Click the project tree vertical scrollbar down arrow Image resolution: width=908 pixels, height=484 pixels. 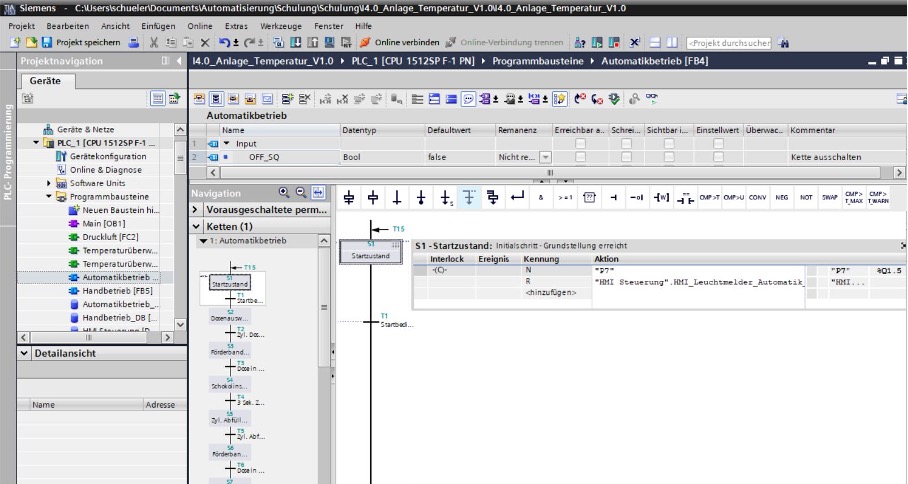pos(180,324)
